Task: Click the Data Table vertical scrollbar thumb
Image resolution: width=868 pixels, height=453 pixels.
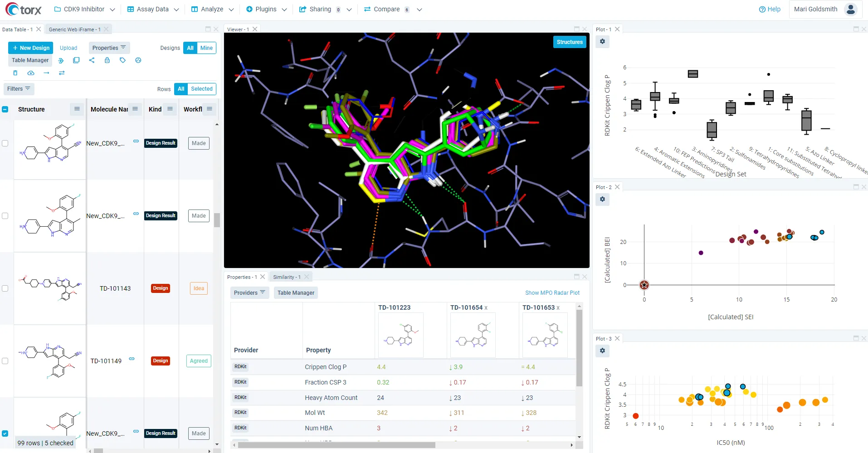Action: [x=217, y=220]
